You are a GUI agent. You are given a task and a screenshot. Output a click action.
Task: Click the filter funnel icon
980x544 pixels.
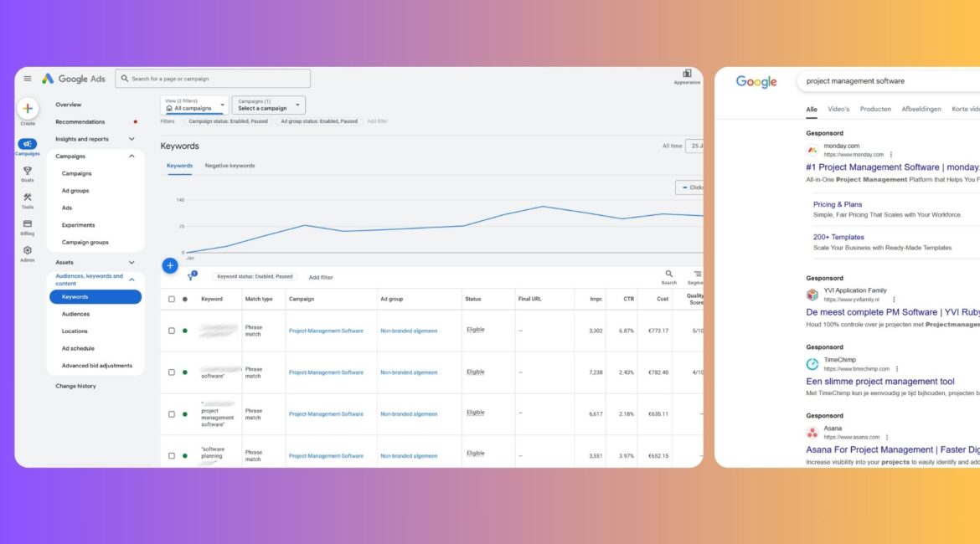(191, 277)
